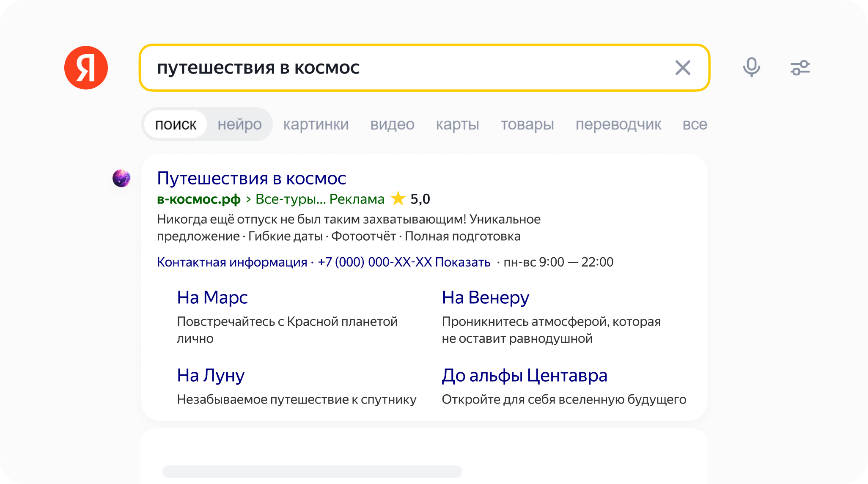Switch to карты tab
Viewport: 868px width, 484px height.
[x=457, y=124]
